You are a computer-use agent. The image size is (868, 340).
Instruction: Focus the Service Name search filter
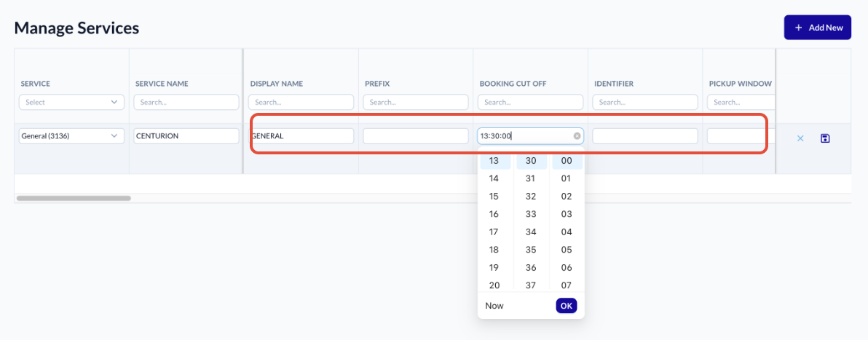click(x=186, y=102)
